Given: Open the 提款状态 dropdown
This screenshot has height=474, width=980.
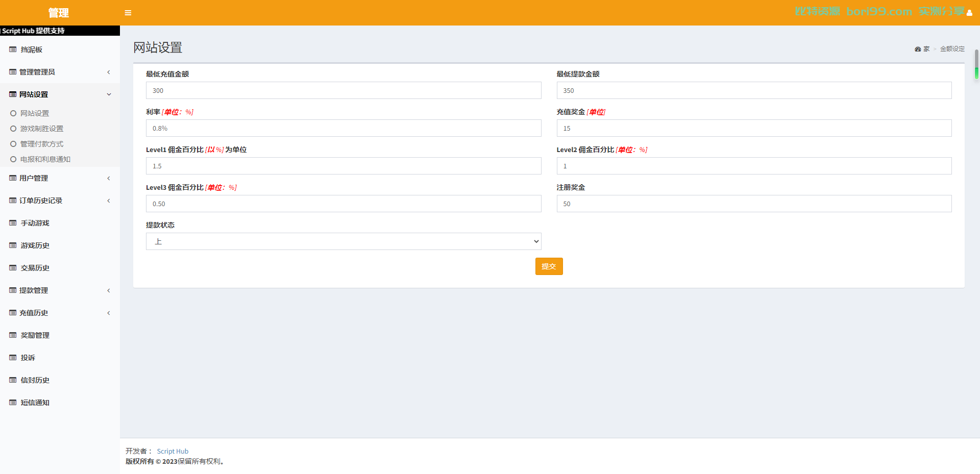Looking at the screenshot, I should (344, 241).
